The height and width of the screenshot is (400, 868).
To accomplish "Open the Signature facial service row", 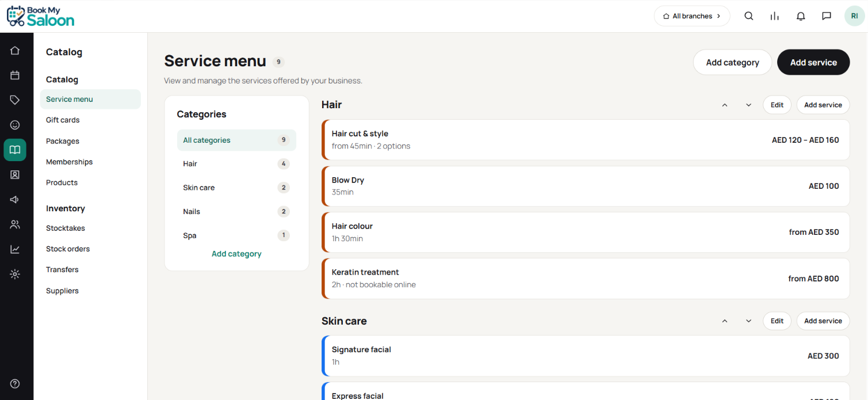I will click(x=586, y=356).
